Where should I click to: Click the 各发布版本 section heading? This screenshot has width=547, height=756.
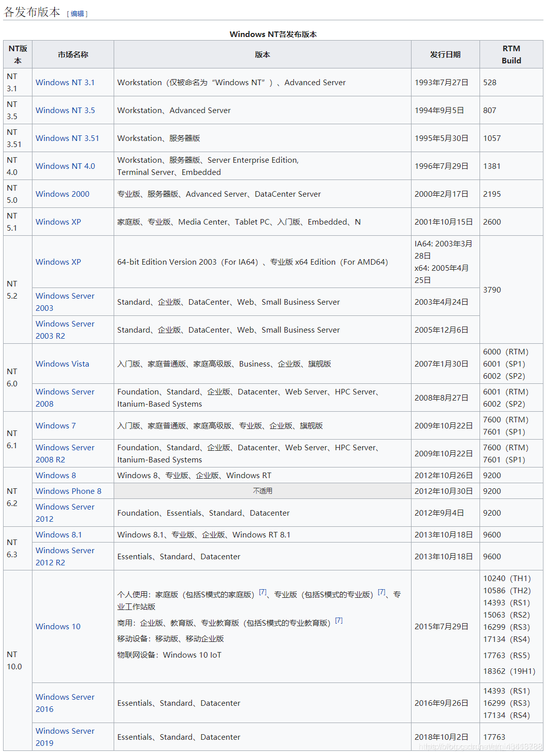pos(32,12)
